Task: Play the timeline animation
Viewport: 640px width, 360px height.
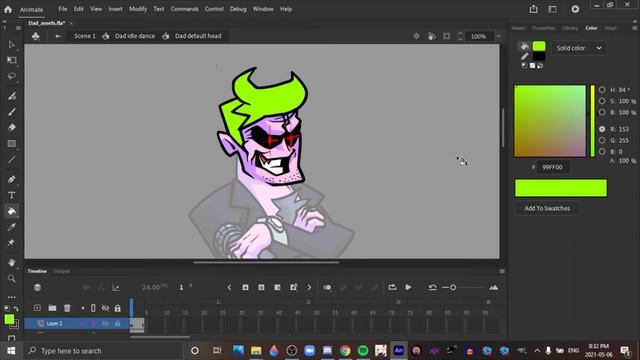Action: pos(408,287)
